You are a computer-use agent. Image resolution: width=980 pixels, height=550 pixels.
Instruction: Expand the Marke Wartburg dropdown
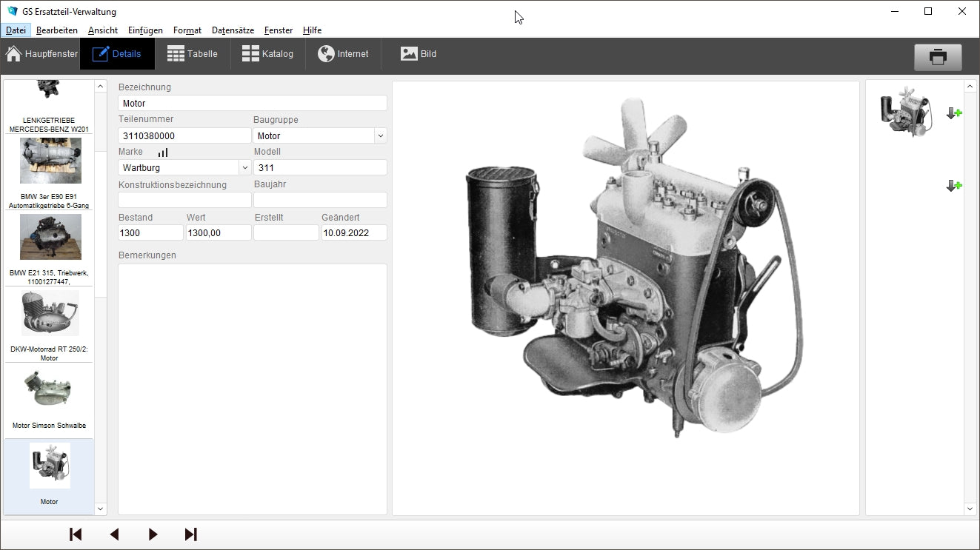pyautogui.click(x=244, y=168)
